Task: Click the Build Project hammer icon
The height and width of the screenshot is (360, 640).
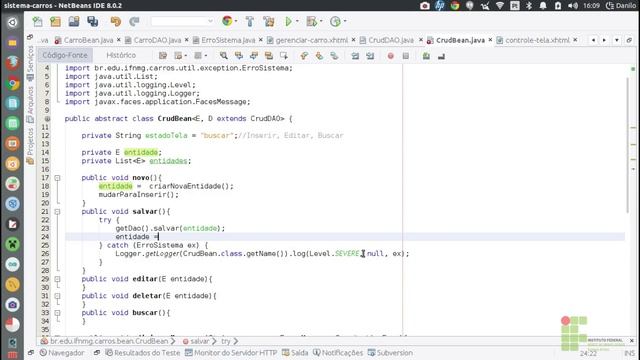Action: coord(250,21)
